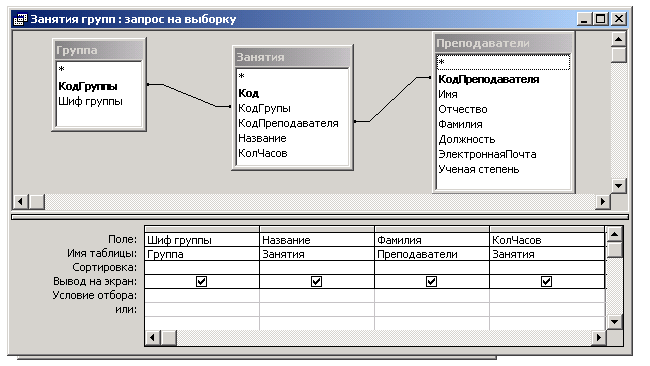This screenshot has width=650, height=366.
Task: Click sort cell under Шиф группы column
Action: tap(202, 268)
